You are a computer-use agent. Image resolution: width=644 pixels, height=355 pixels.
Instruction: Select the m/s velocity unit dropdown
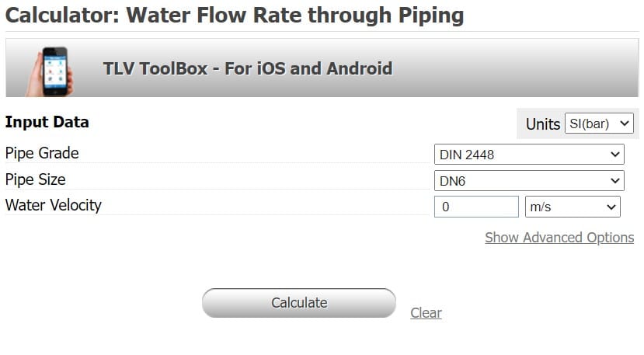tap(573, 207)
